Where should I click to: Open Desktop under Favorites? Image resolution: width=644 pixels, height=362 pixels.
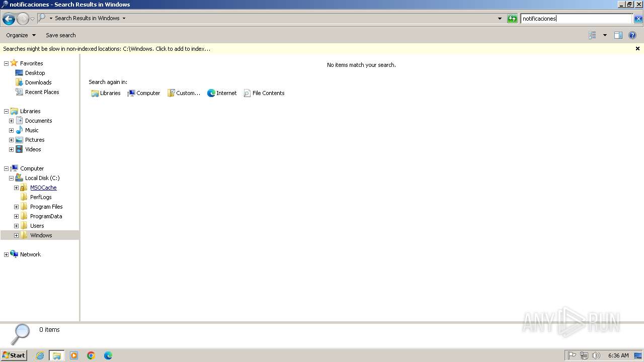35,73
